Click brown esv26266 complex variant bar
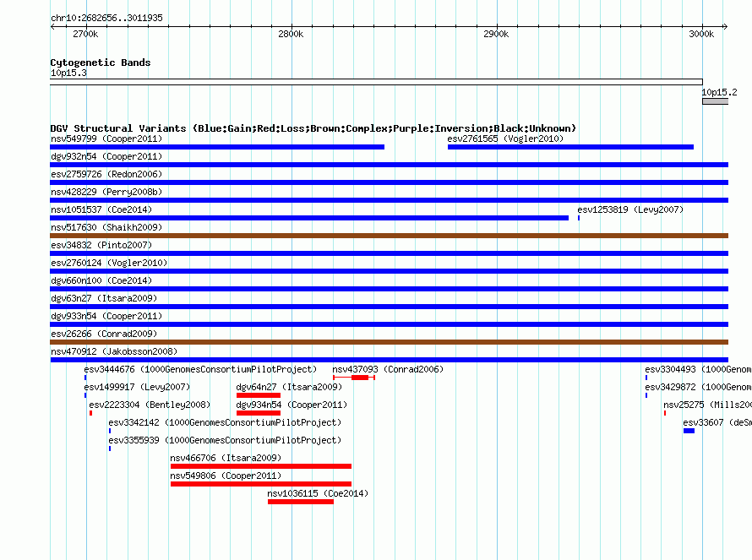 389,342
